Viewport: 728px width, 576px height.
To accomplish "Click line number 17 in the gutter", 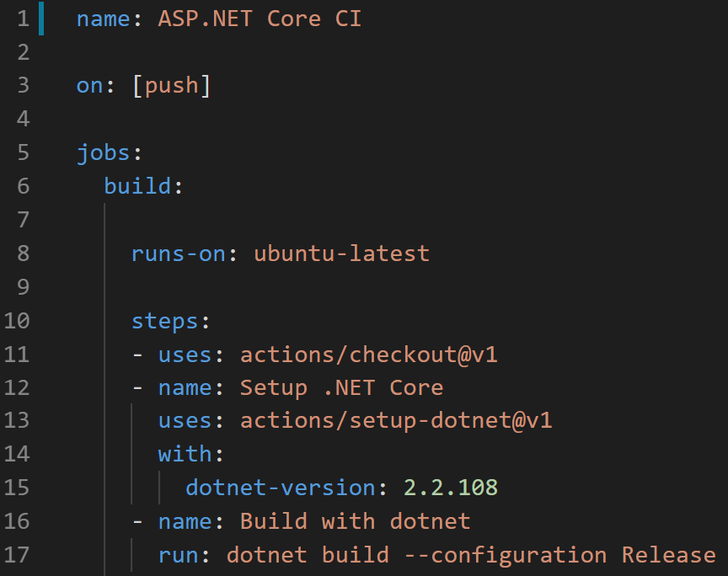I will 17,555.
